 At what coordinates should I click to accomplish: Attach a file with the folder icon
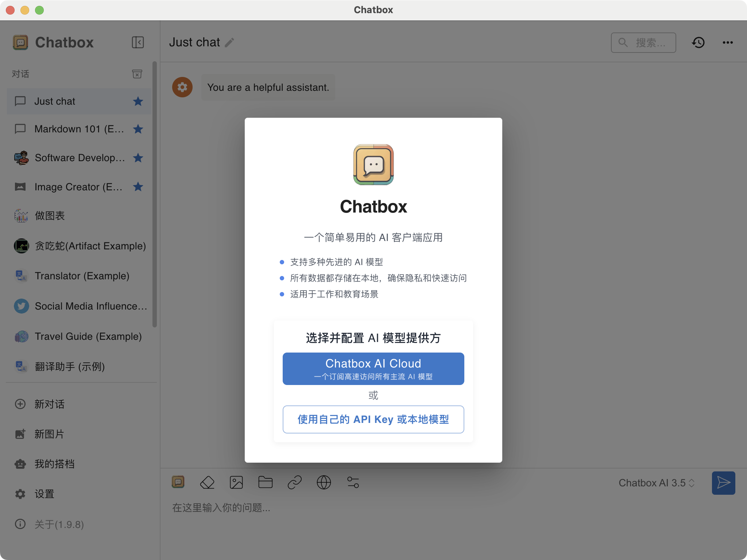pos(266,482)
